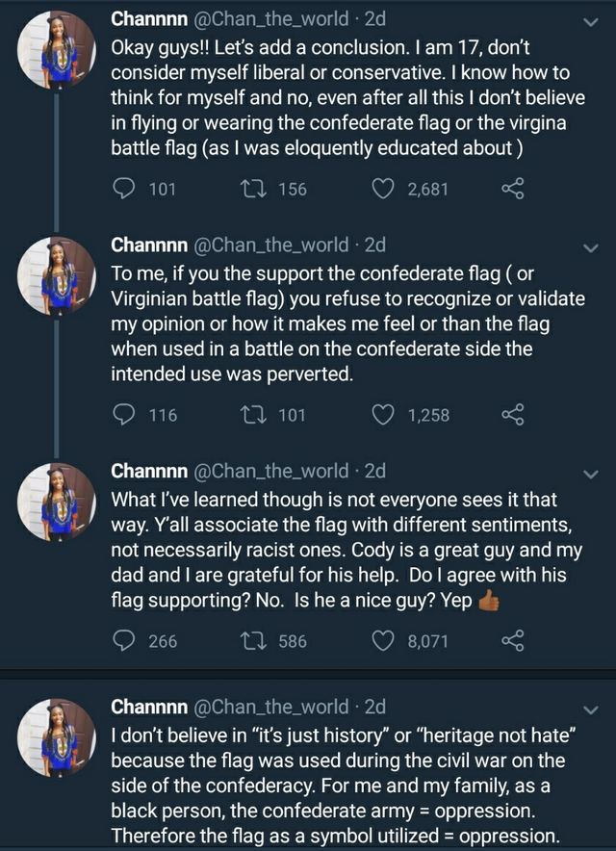Expand options on the "heritage not hate" tweet
This screenshot has width=616, height=851.
[x=591, y=709]
